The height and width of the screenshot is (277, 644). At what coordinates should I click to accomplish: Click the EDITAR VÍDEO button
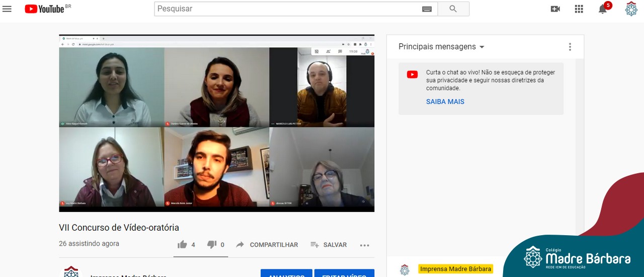tap(344, 273)
